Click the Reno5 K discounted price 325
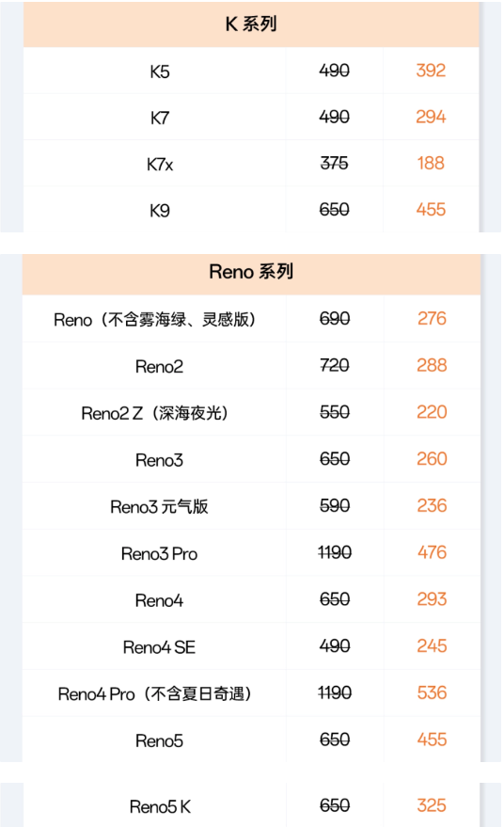The image size is (504, 827). click(432, 805)
